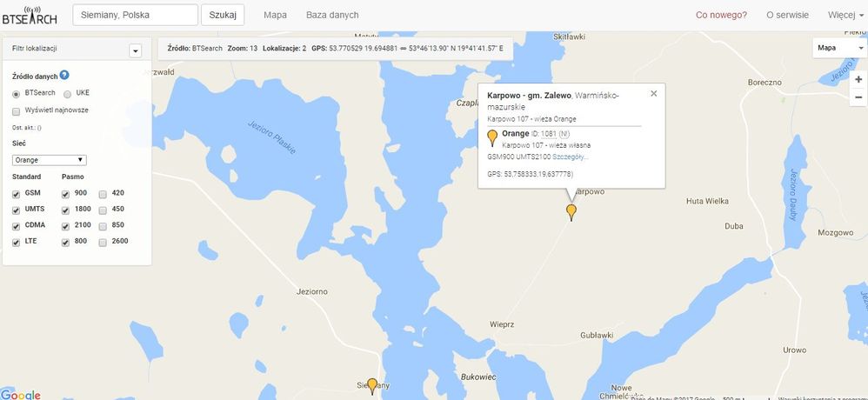Click the Google logo on the map
The height and width of the screenshot is (400, 868).
(x=21, y=394)
